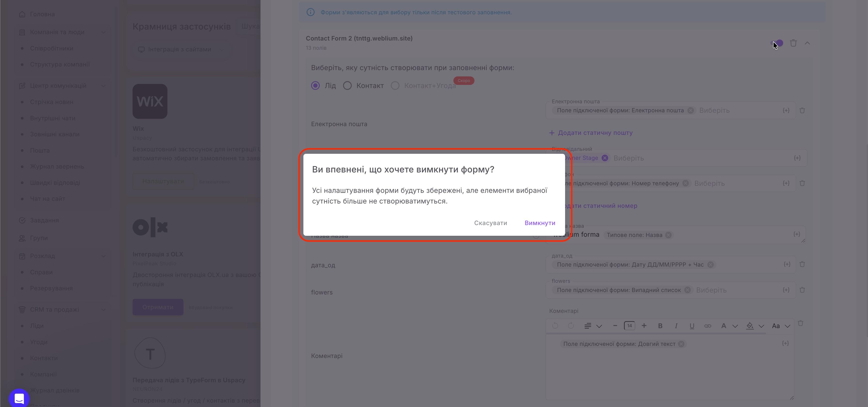Remove the Електронна пошта form field chip

pos(691,111)
